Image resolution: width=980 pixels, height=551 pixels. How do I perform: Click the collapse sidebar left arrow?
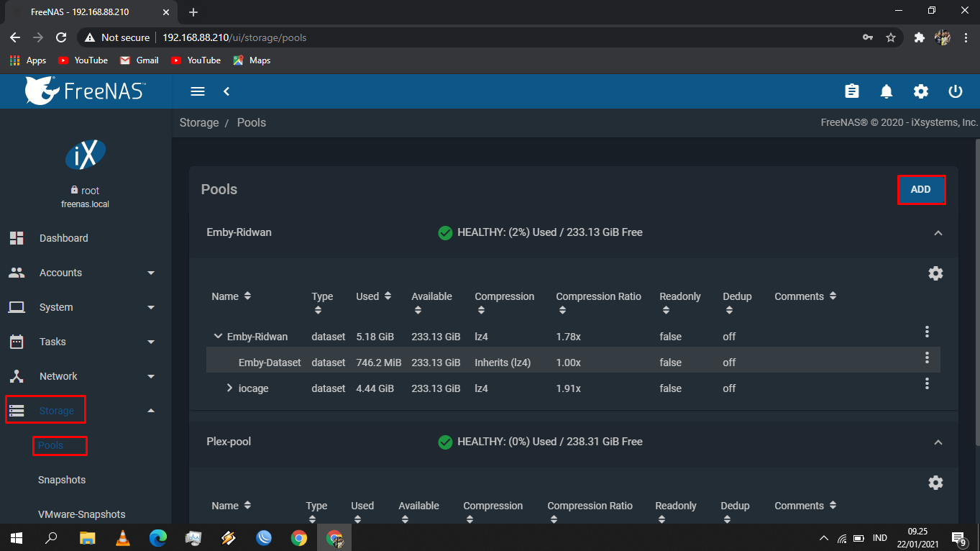pos(226,91)
